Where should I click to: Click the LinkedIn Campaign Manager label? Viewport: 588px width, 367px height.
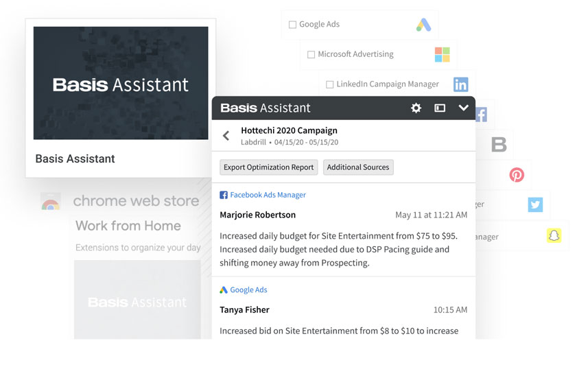pyautogui.click(x=388, y=84)
